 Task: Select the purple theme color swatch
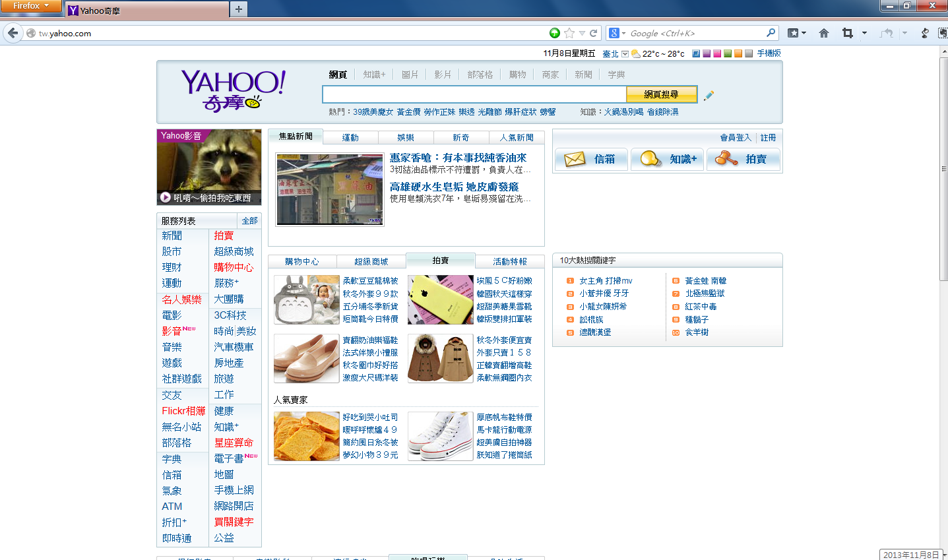(x=707, y=53)
